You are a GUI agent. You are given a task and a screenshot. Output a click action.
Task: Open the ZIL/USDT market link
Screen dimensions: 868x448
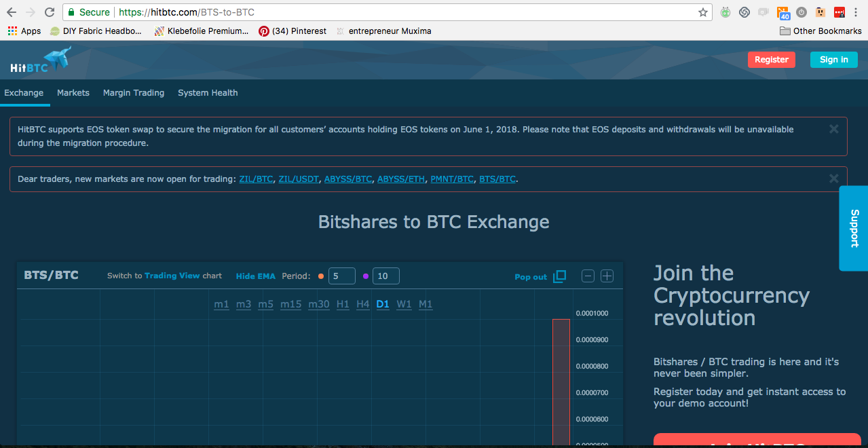click(x=299, y=179)
